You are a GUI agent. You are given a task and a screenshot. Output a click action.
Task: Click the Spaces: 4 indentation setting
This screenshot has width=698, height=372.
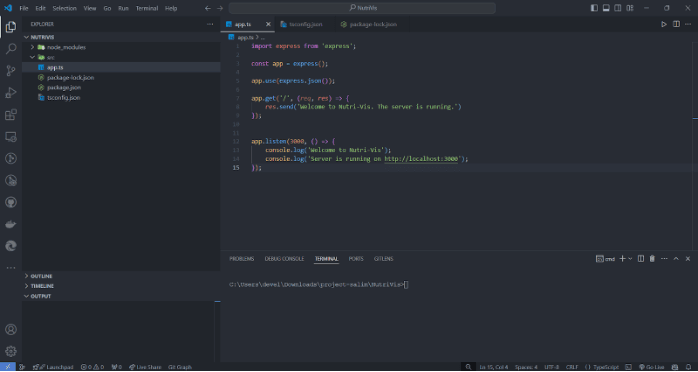coord(526,367)
